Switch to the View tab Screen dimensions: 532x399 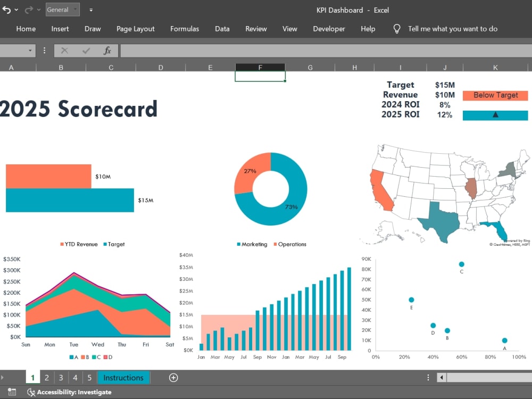point(290,29)
